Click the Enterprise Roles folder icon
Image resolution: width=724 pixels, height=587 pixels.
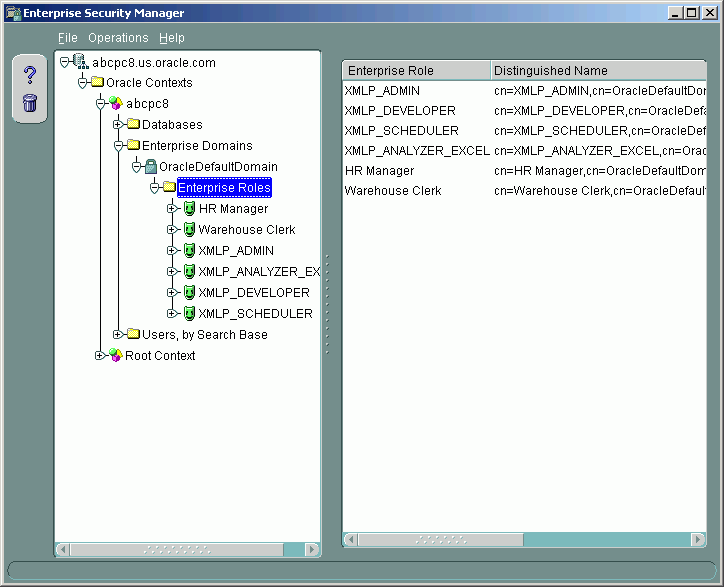[169, 187]
